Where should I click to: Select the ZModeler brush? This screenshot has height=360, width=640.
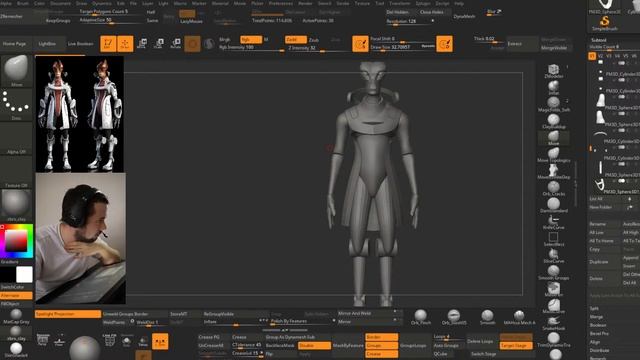tap(553, 71)
